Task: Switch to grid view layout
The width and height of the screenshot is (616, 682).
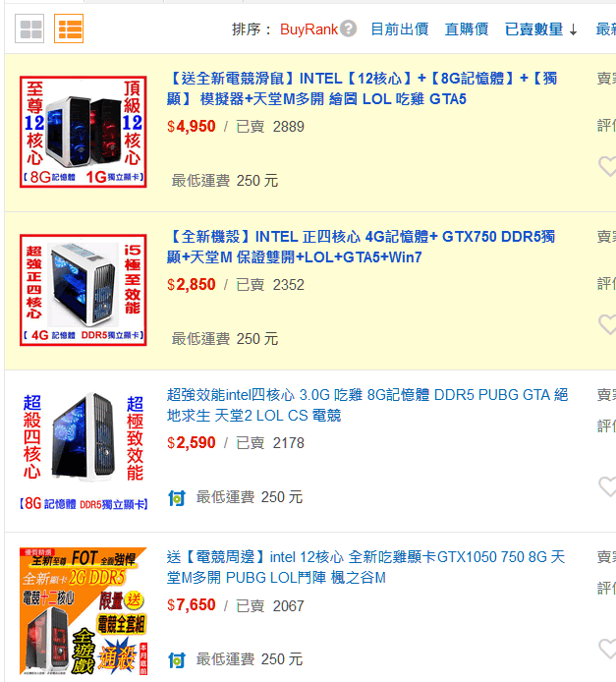Action: click(29, 28)
